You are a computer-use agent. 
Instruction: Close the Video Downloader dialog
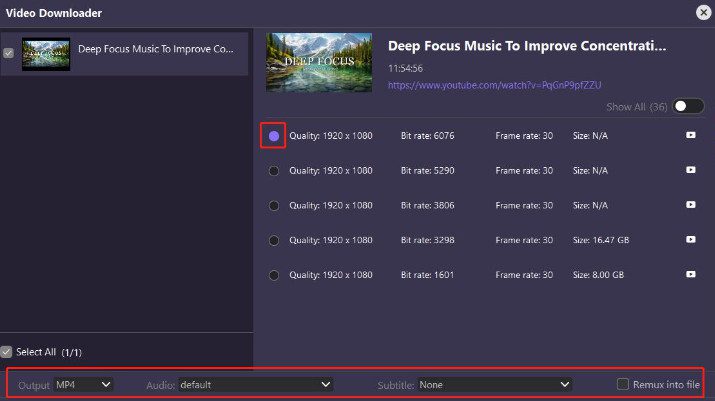(x=702, y=13)
